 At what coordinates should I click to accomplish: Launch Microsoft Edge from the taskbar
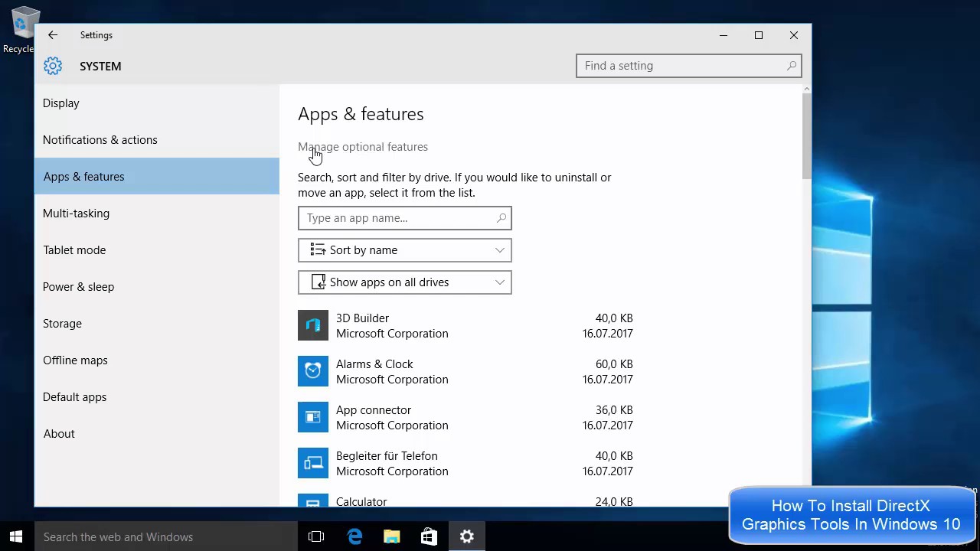[x=354, y=536]
